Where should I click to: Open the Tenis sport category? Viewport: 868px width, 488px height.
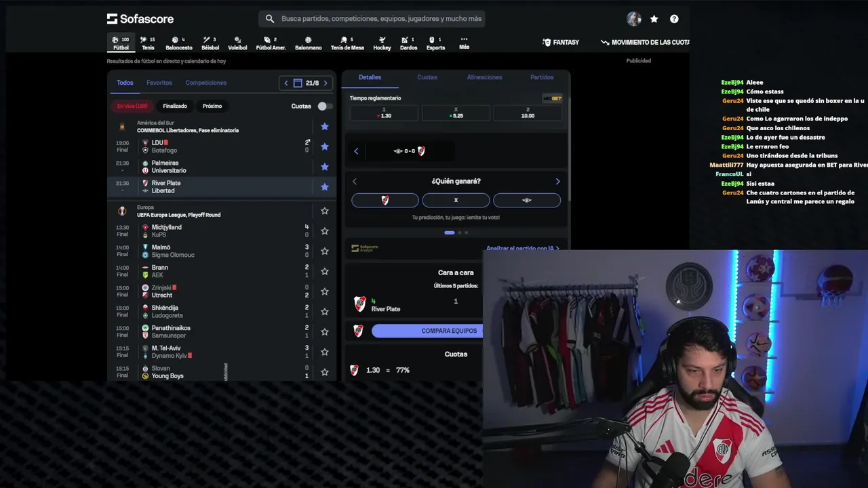pyautogui.click(x=148, y=43)
